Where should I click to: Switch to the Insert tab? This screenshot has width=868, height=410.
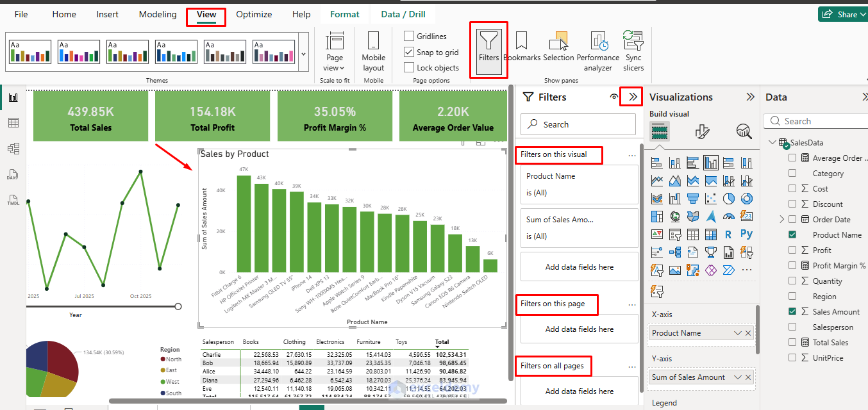107,14
